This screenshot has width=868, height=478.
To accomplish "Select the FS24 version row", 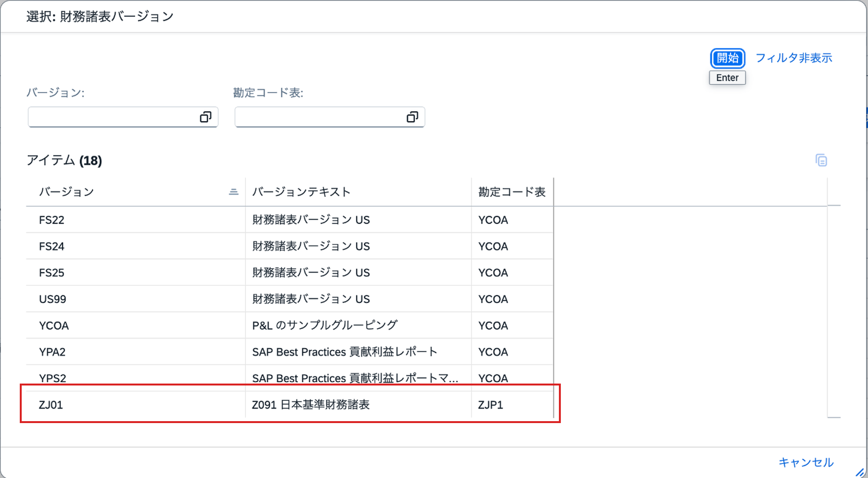I will (x=290, y=246).
